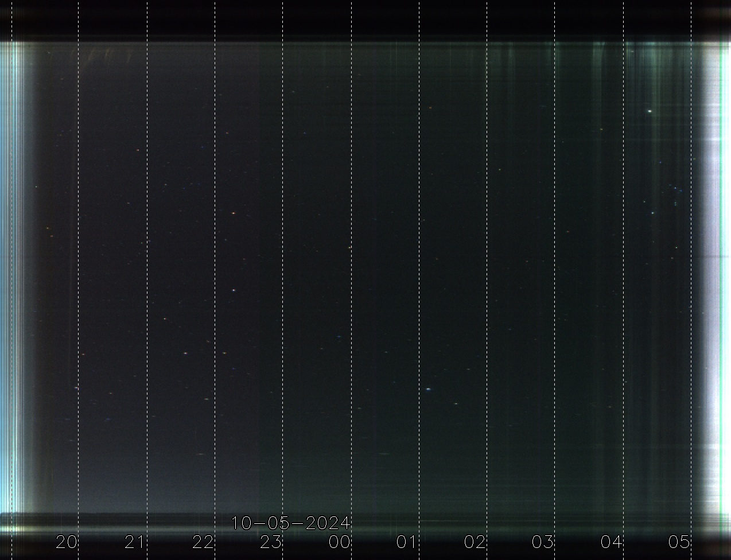Click the hour label 00
The width and height of the screenshot is (731, 560).
pyautogui.click(x=339, y=542)
